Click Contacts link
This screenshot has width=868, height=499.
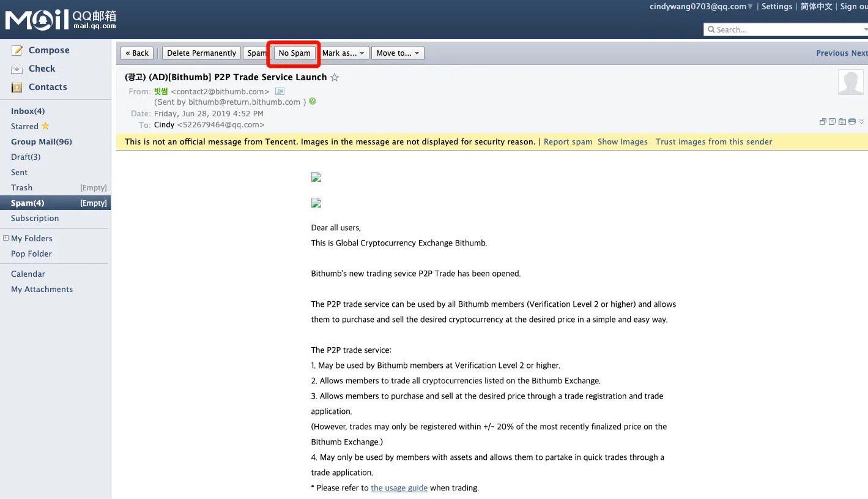point(48,87)
